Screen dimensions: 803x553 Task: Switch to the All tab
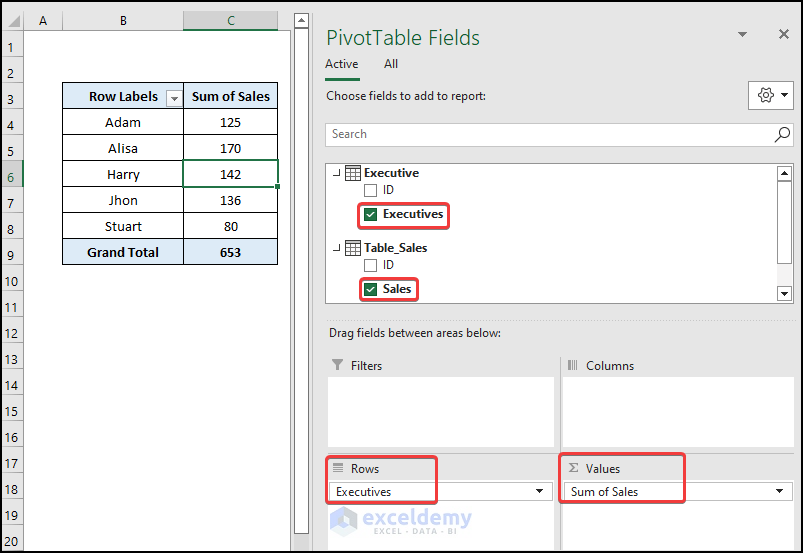click(x=391, y=64)
